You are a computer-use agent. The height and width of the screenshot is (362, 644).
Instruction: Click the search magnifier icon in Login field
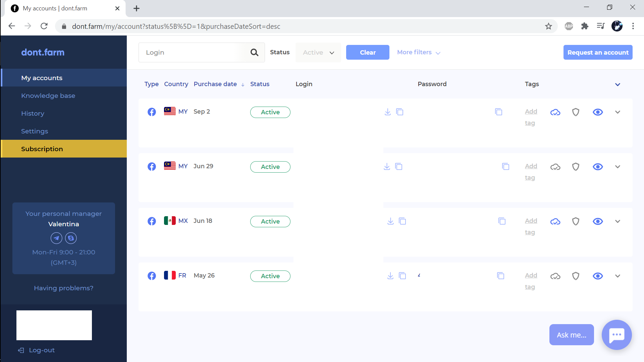255,52
